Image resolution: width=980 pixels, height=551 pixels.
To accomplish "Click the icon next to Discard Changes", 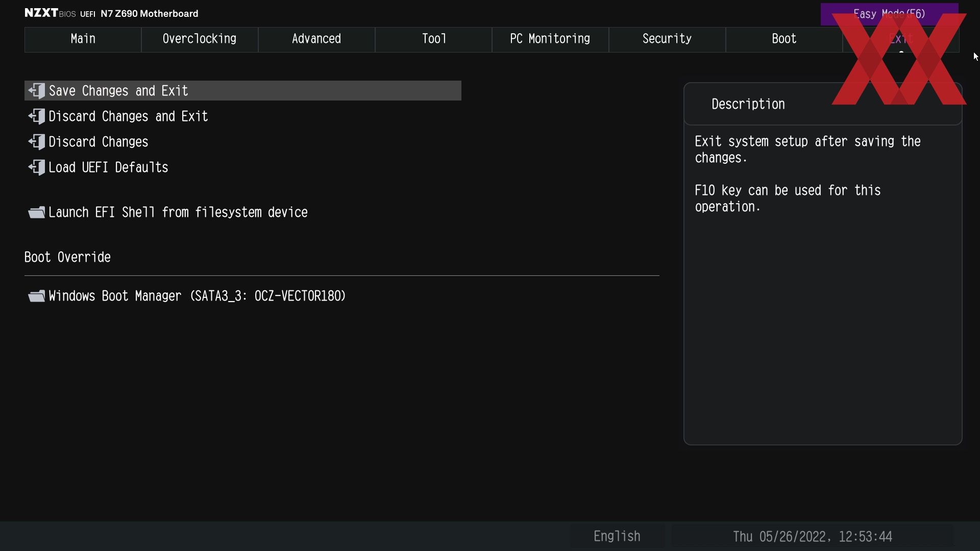I will 37,142.
